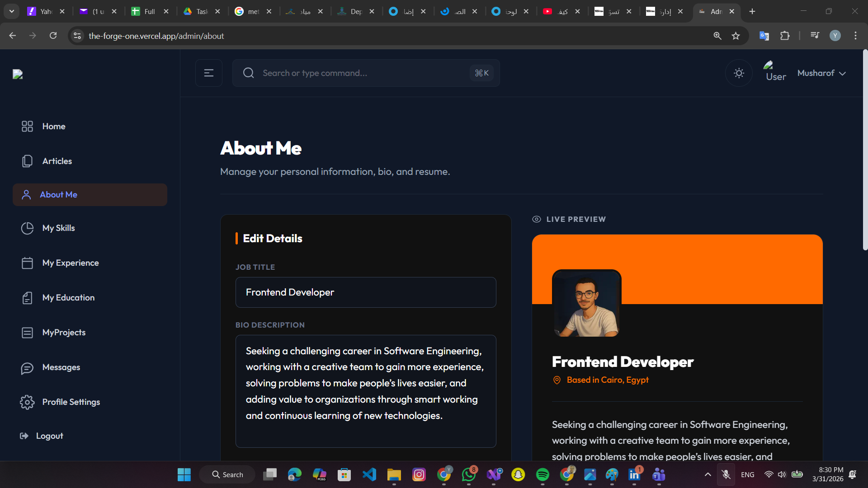Viewport: 868px width, 488px height.
Task: Focus the Job Title input field
Action: tap(365, 292)
